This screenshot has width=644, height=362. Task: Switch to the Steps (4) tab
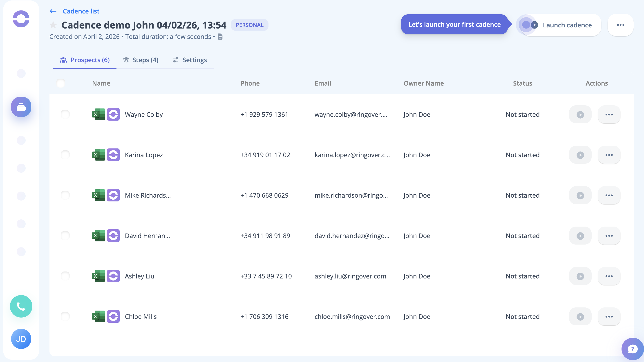coord(141,60)
